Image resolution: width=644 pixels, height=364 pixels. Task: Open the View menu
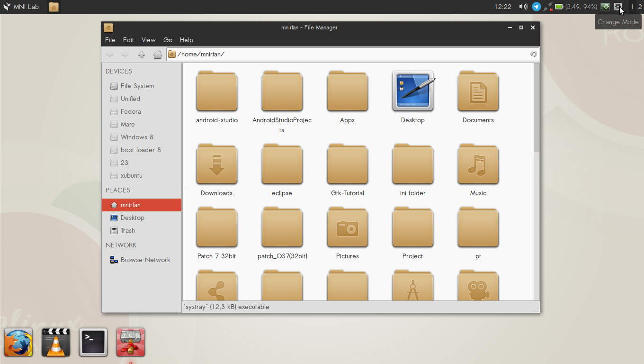click(x=149, y=40)
